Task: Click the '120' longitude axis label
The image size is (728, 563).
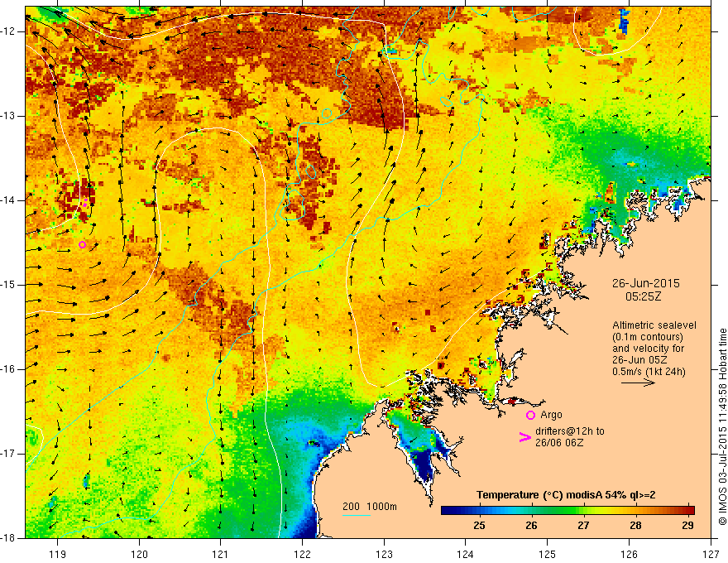Action: point(139,554)
